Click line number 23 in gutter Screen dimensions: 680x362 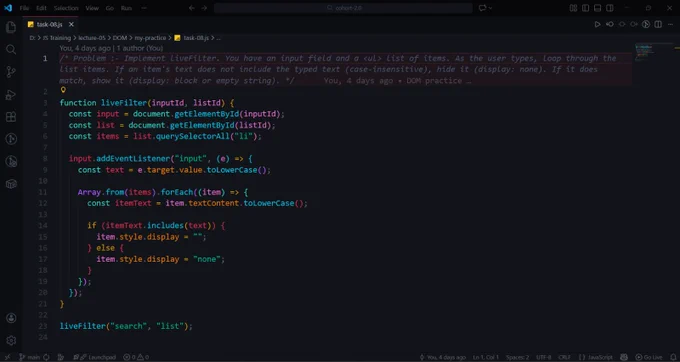(x=42, y=326)
